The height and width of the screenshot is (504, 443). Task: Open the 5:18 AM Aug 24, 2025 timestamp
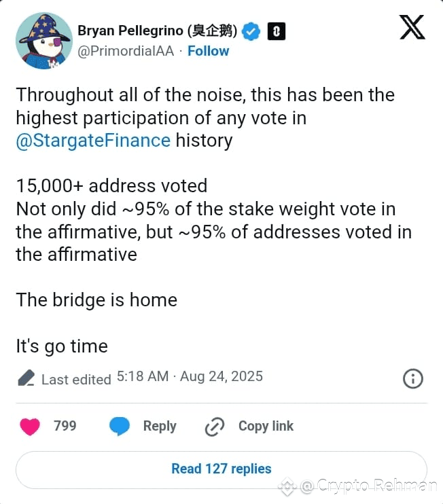tap(190, 376)
